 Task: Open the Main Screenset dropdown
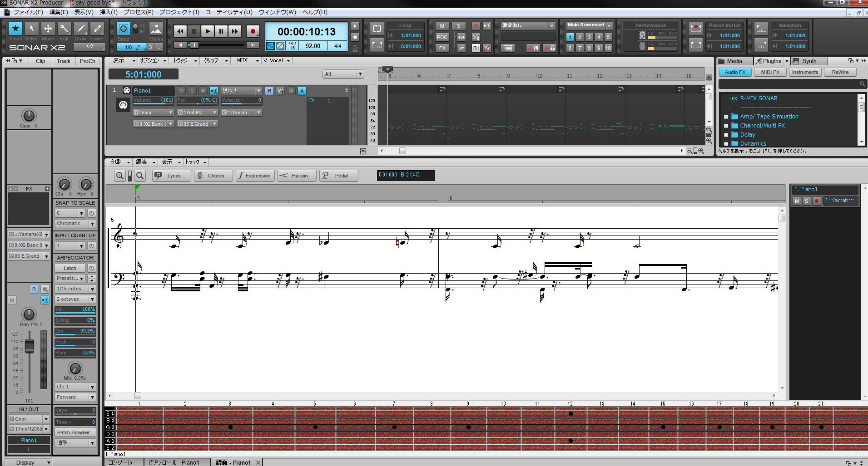pyautogui.click(x=590, y=25)
